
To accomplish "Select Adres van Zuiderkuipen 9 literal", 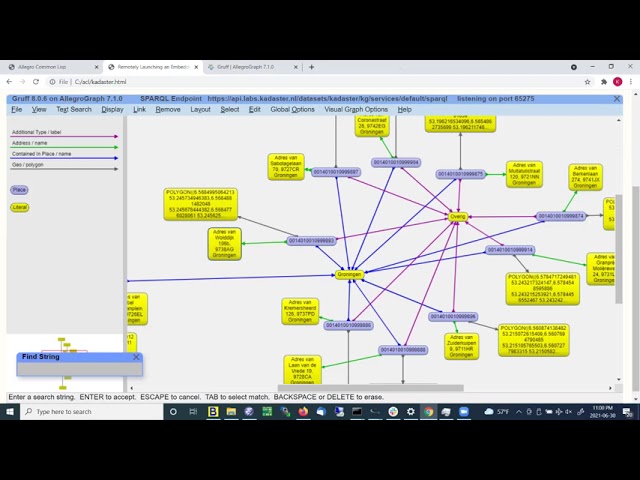I will (462, 347).
